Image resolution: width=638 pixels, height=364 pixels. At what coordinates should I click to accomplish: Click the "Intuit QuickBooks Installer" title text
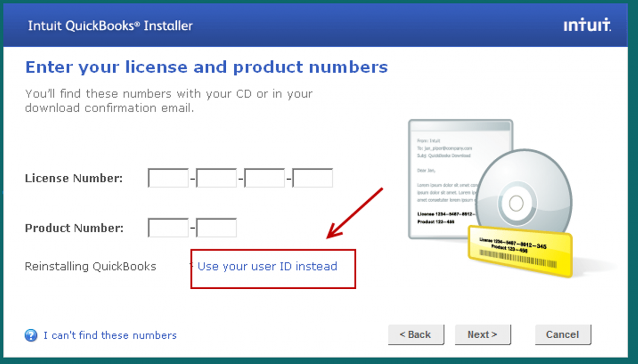point(110,26)
